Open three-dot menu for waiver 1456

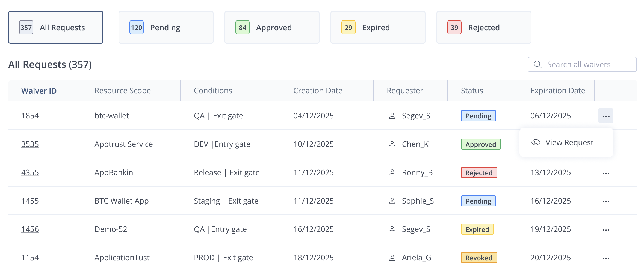point(606,230)
